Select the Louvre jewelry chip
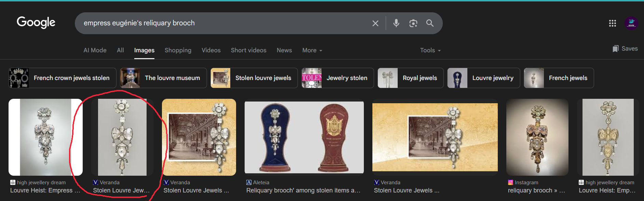Screen dimensions: 644x201 tap(484, 78)
